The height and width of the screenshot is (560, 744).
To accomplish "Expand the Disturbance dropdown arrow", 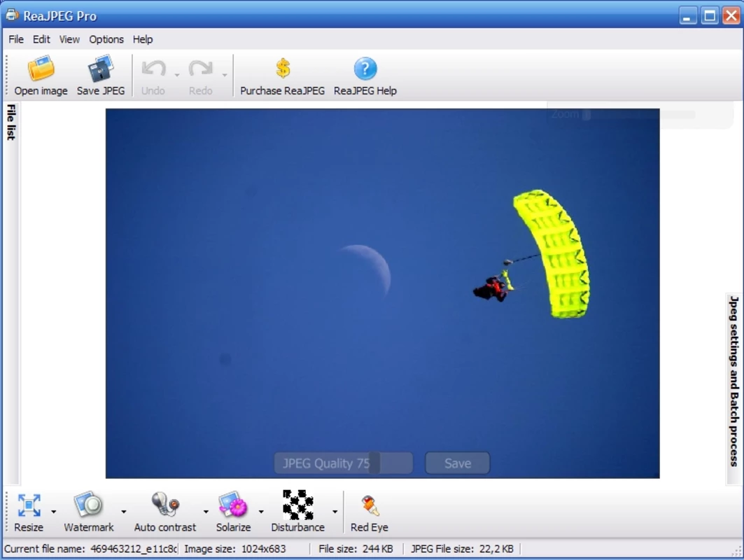I will point(335,512).
